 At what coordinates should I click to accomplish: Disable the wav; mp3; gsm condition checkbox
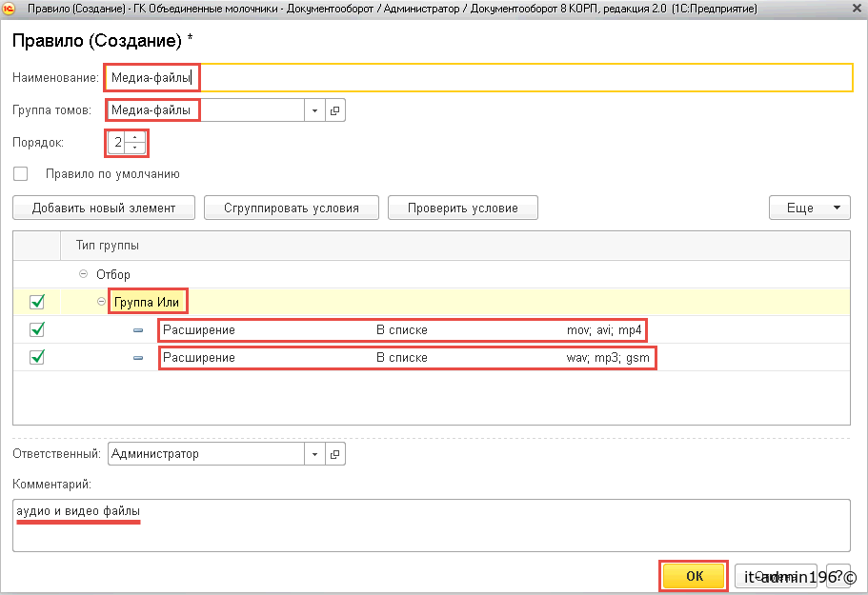(37, 358)
